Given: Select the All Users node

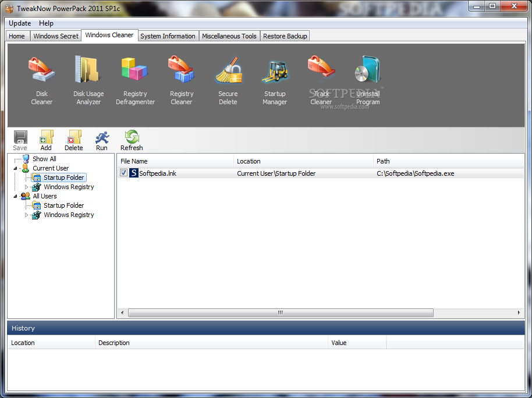Looking at the screenshot, I should click(x=44, y=196).
